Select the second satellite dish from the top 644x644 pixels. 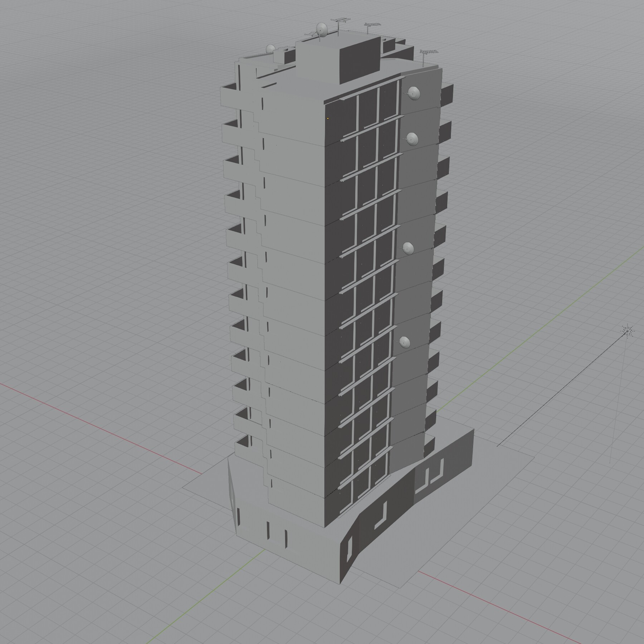click(413, 140)
